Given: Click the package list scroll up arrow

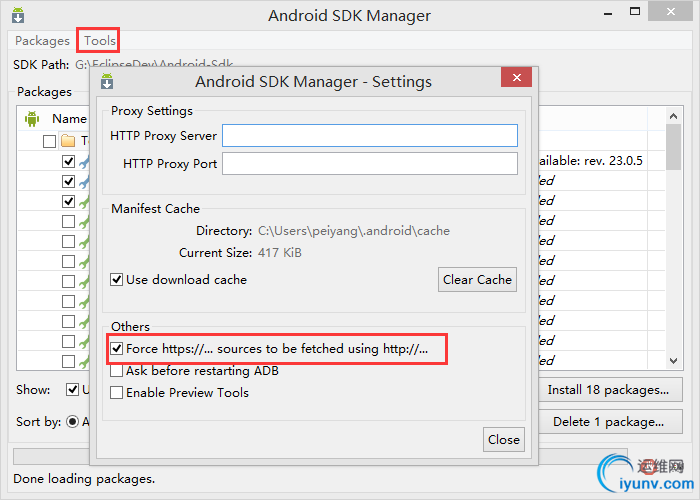Looking at the screenshot, I should tap(673, 116).
